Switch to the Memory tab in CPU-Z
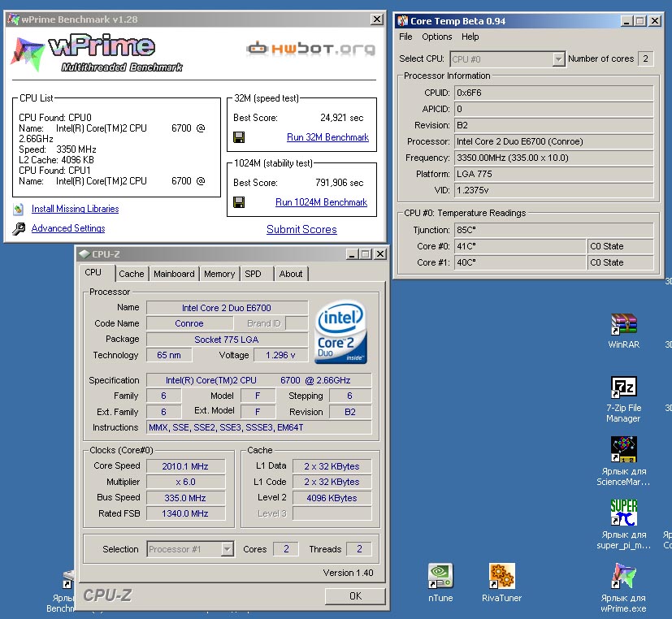Screen dimensions: 672x619 (219, 274)
